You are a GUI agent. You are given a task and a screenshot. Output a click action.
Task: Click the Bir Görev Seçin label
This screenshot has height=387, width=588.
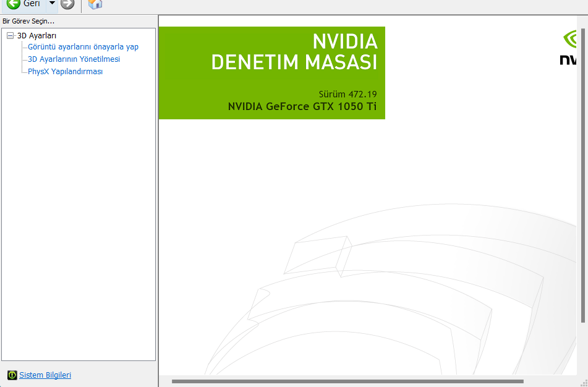pyautogui.click(x=28, y=21)
